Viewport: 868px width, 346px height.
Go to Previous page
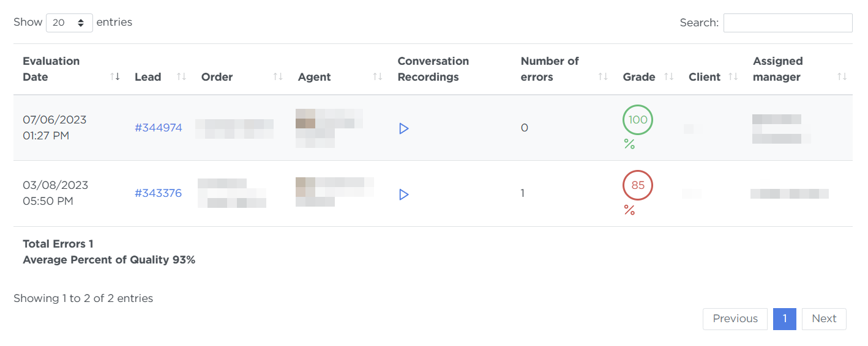735,318
